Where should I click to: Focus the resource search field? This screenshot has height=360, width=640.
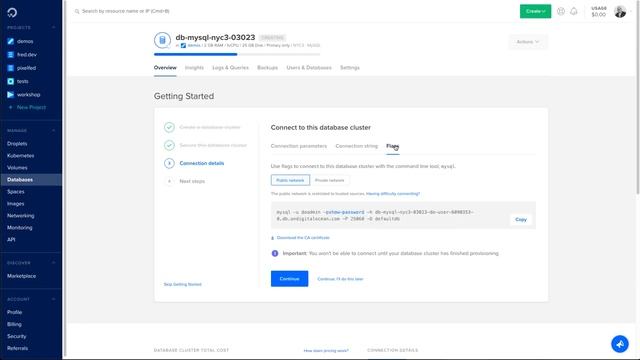click(126, 11)
